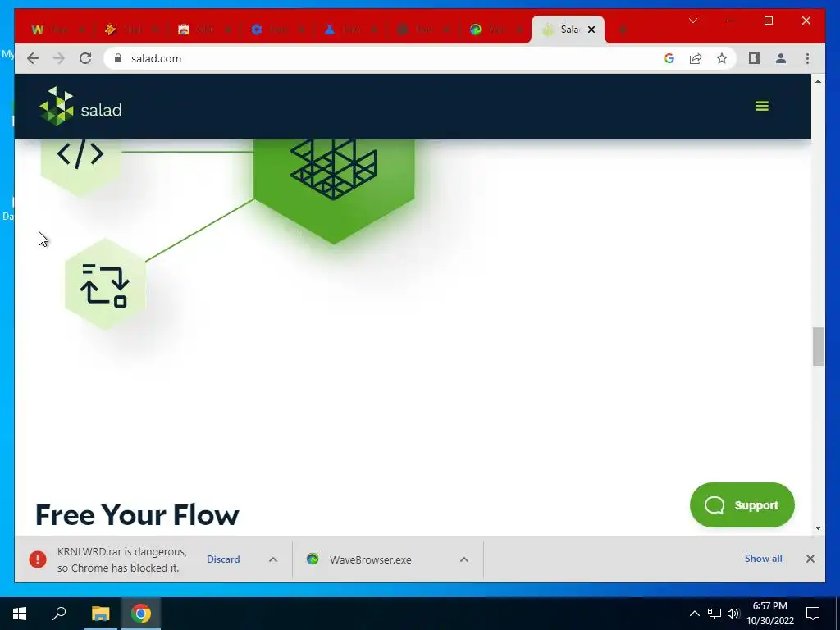Open Windows taskbar search
Image resolution: width=840 pixels, height=630 pixels.
tap(59, 614)
